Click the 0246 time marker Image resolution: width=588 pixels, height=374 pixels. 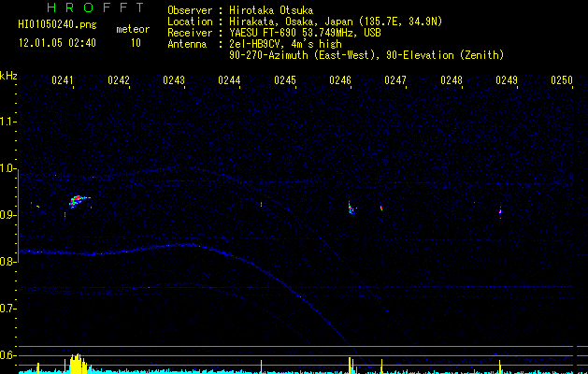[x=340, y=80]
